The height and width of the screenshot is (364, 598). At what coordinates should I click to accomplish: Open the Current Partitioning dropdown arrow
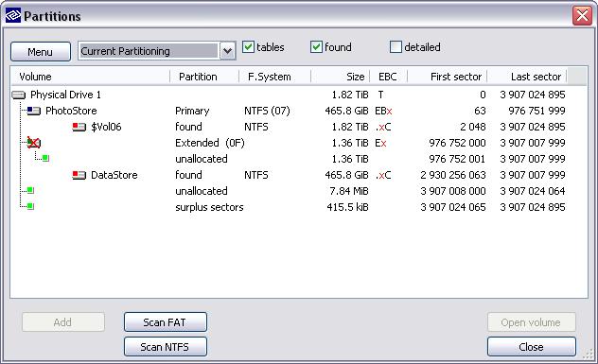click(228, 51)
